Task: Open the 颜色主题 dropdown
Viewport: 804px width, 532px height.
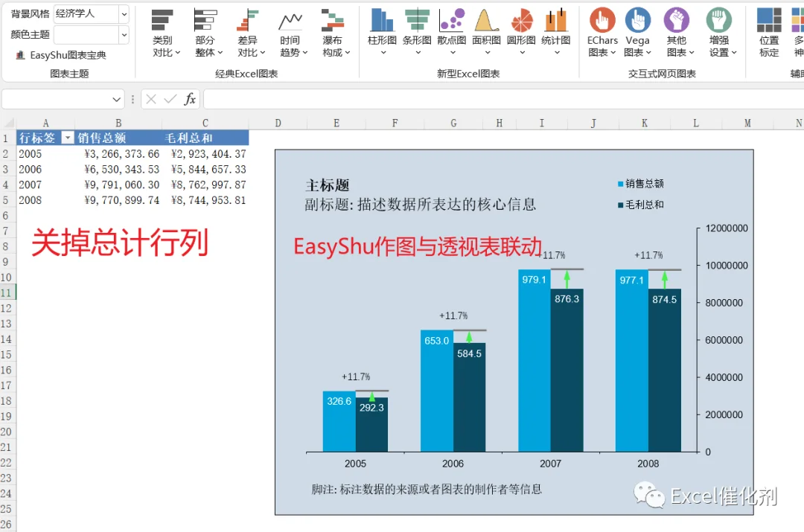Action: [x=124, y=35]
